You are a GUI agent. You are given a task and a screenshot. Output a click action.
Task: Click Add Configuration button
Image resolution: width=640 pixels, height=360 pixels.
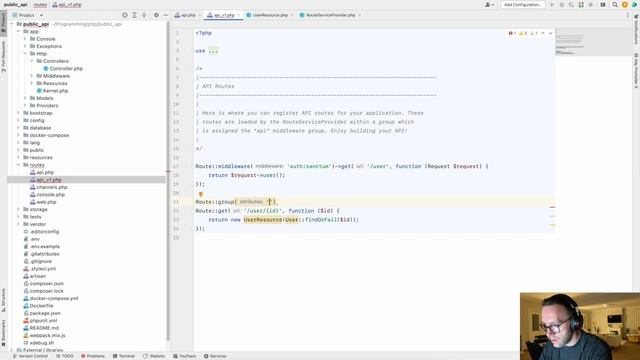(523, 5)
